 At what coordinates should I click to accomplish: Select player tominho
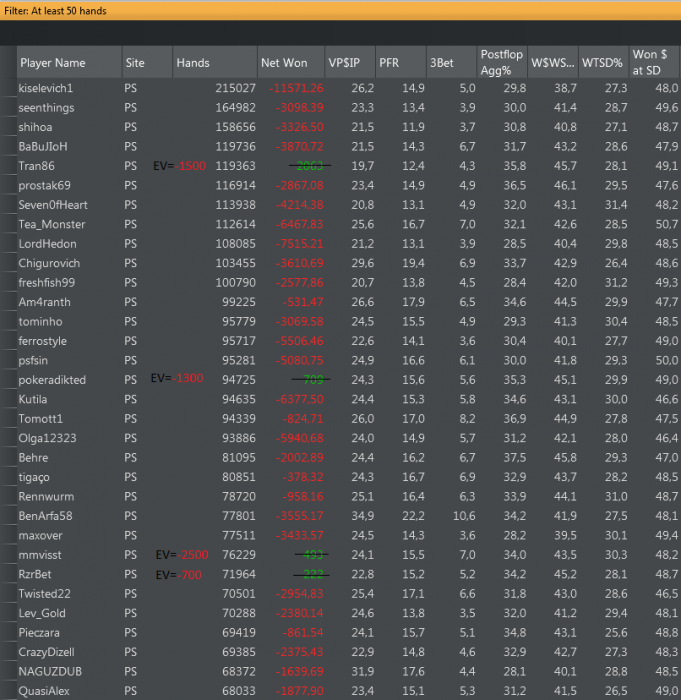point(40,321)
